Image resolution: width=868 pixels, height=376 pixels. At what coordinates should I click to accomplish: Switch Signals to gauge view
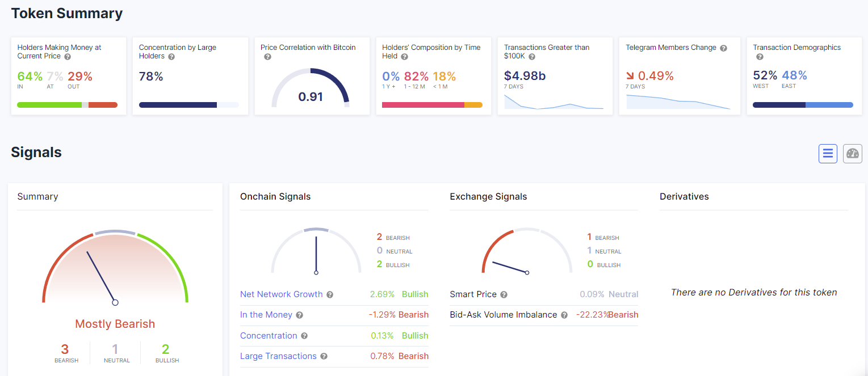point(853,154)
